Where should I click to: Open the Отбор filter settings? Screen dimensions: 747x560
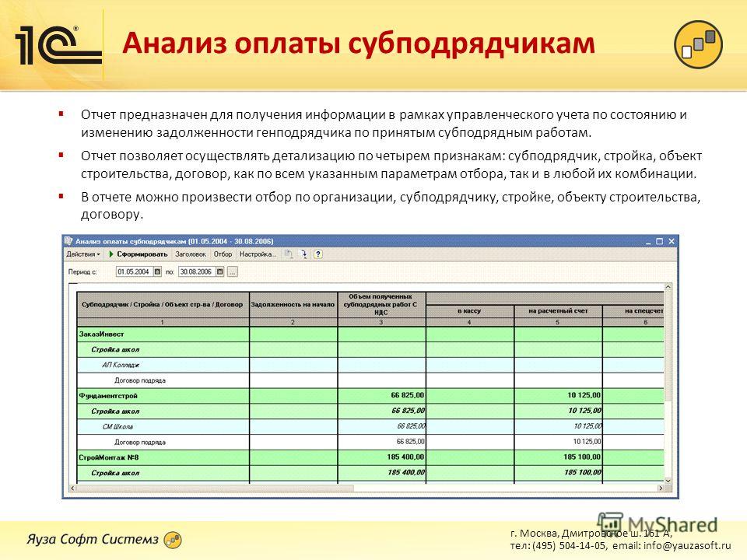(223, 254)
